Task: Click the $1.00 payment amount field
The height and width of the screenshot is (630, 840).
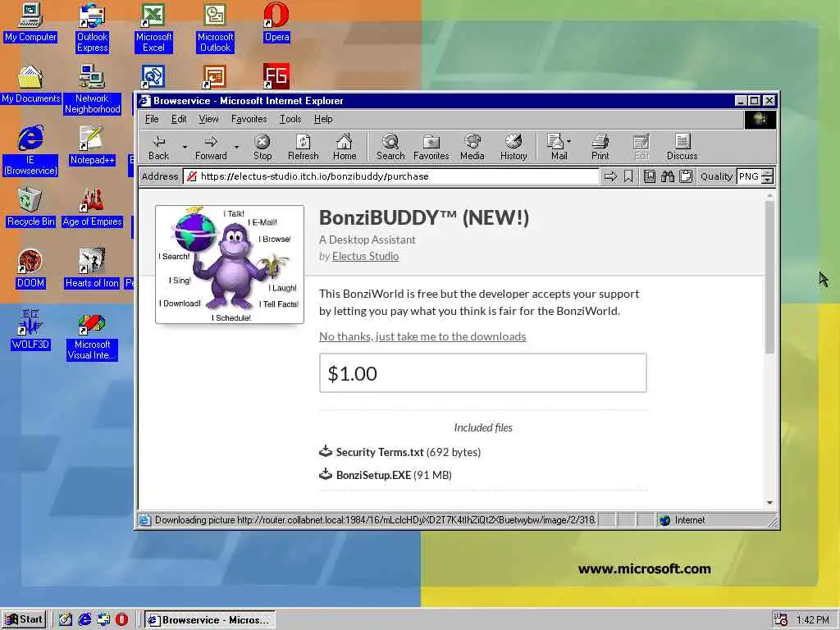Action: 482,373
